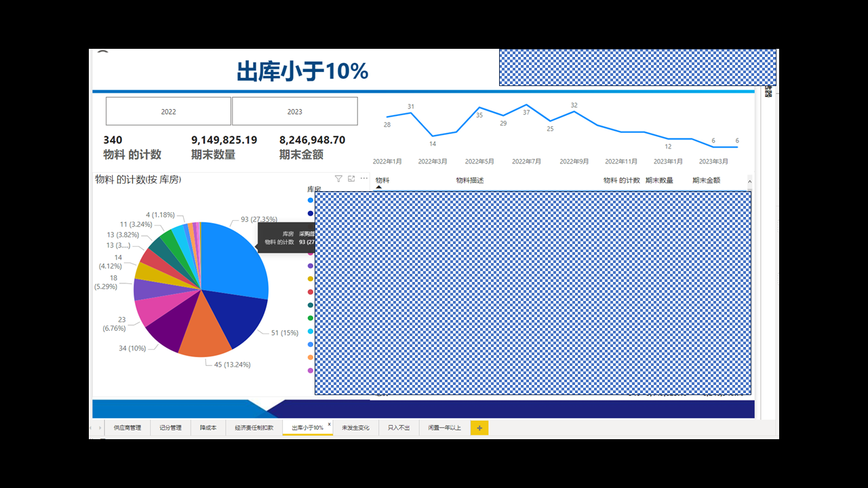Sort table by 物料描述 column header
The height and width of the screenshot is (488, 868).
tap(469, 180)
